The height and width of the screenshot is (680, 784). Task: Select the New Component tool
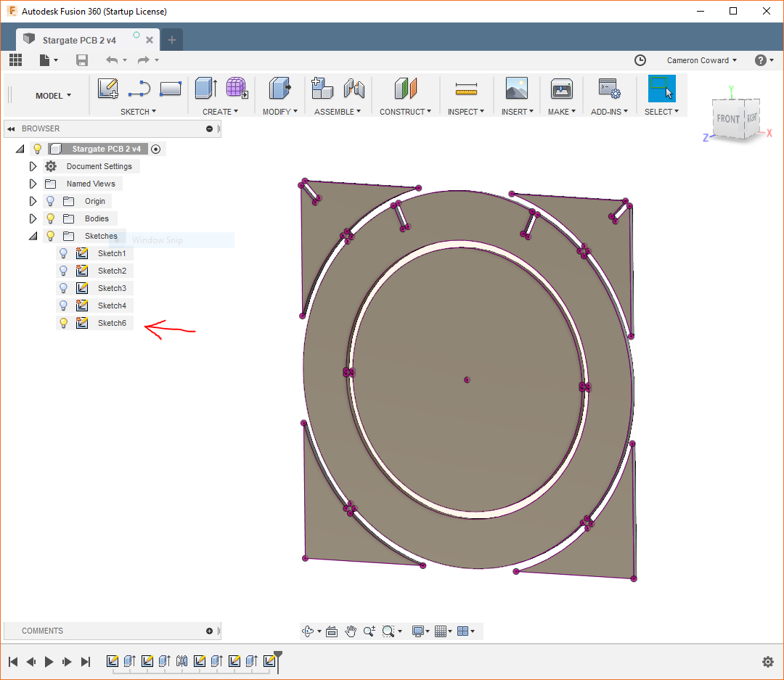[x=322, y=88]
